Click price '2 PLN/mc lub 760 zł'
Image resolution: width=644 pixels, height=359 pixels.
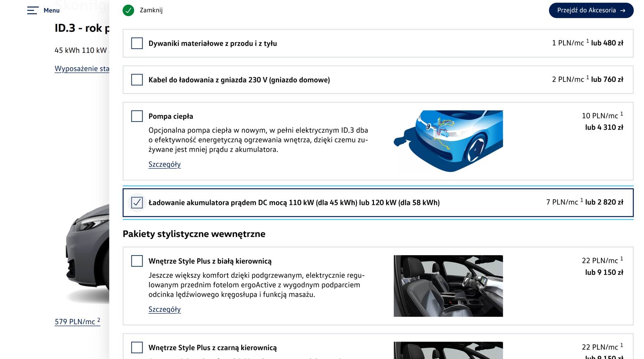[x=588, y=79]
